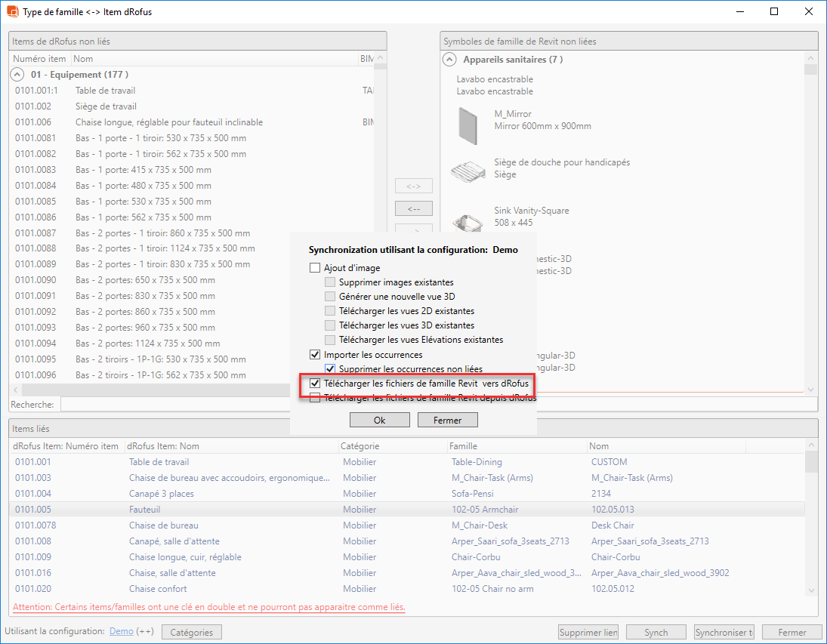Toggle Supprimer les occurrences non liées
Viewport: 827px width, 644px height.
330,369
